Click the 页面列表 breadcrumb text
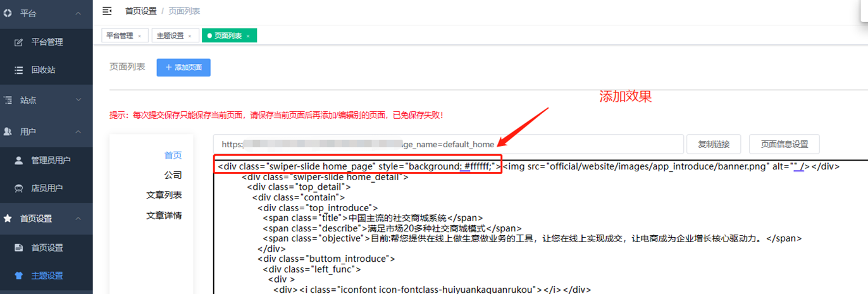The image size is (868, 294). (185, 11)
